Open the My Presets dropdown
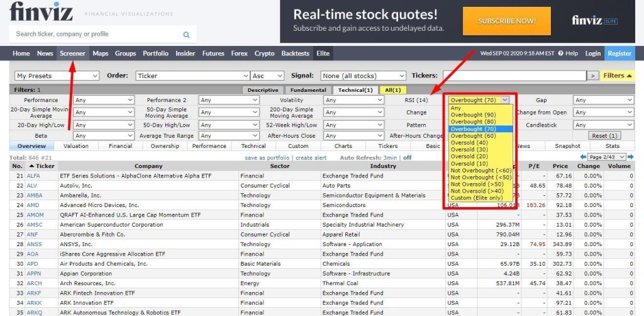This screenshot has height=316, width=644. click(x=57, y=76)
